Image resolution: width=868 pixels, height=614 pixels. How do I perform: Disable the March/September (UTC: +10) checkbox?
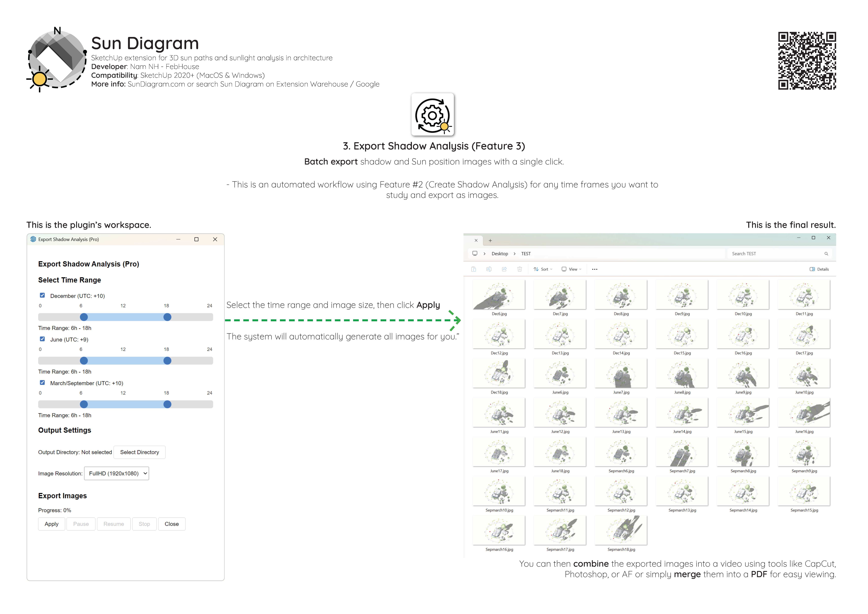42,383
